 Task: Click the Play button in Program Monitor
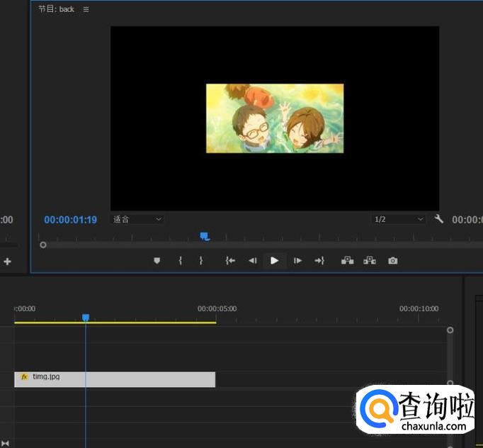(274, 261)
